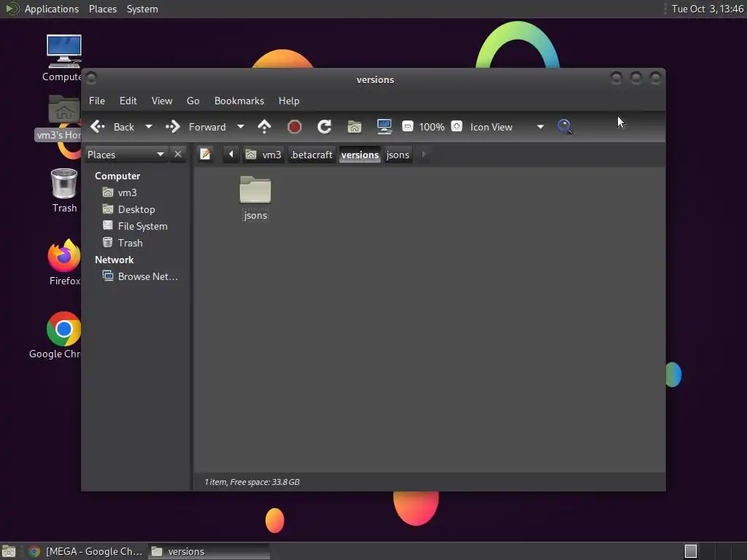
Task: Click the versions window title bar
Action: click(x=375, y=80)
